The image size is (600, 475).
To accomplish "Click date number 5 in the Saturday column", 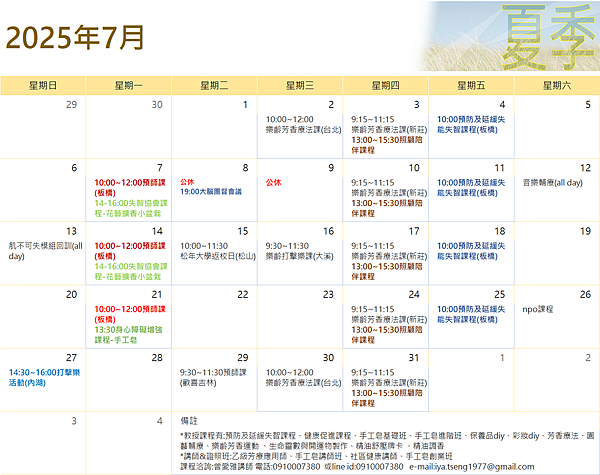I will [x=588, y=104].
